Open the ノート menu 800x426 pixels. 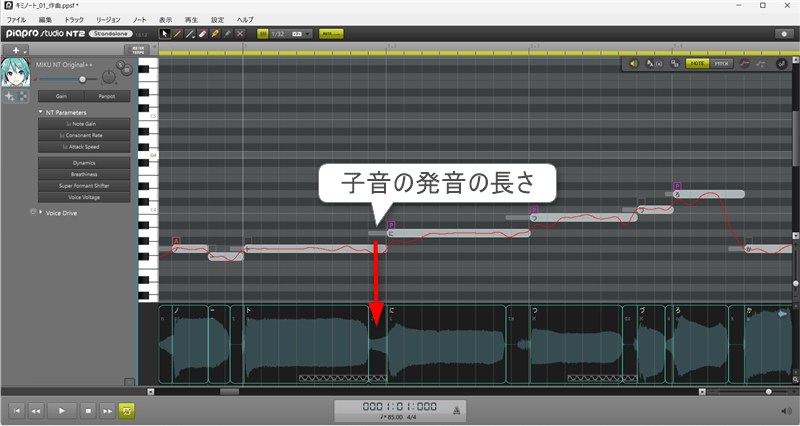(x=139, y=20)
